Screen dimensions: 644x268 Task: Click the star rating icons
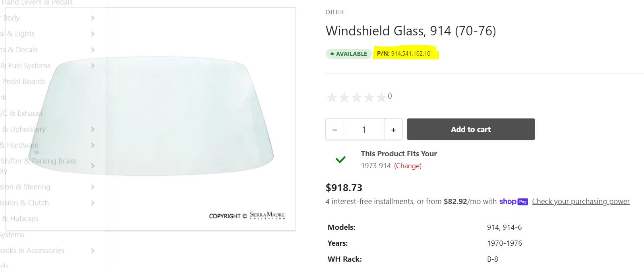click(356, 97)
